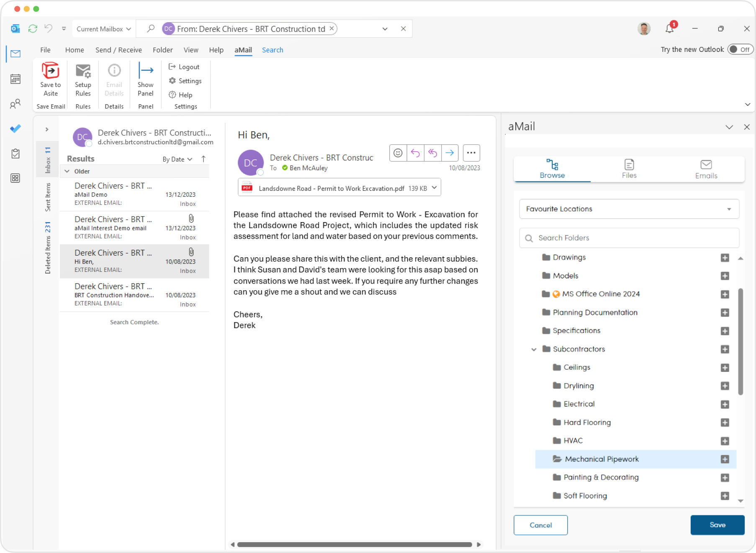
Task: Open Send / Receive tab
Action: click(118, 50)
